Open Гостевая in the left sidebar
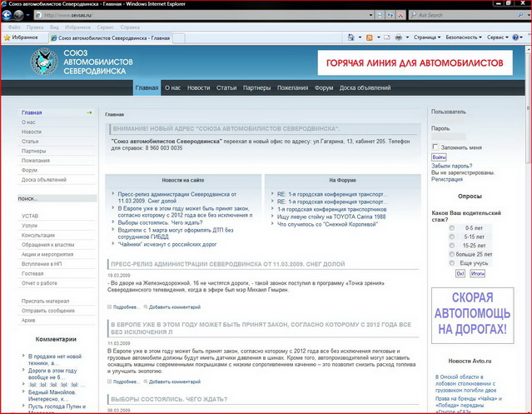 pos(32,273)
